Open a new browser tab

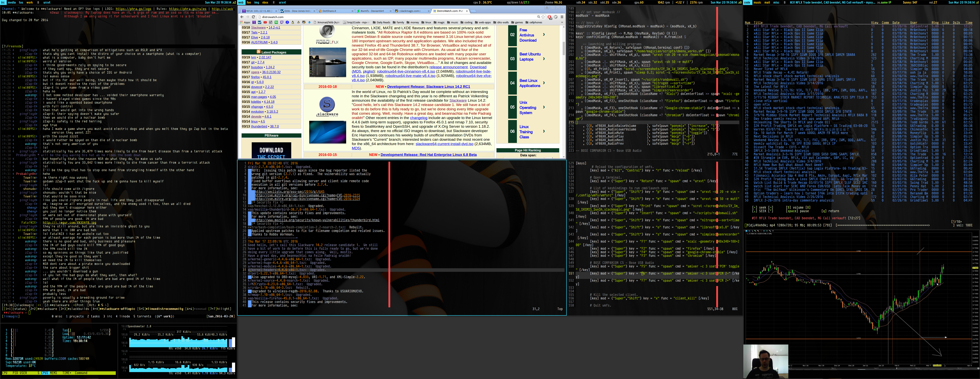pos(474,11)
